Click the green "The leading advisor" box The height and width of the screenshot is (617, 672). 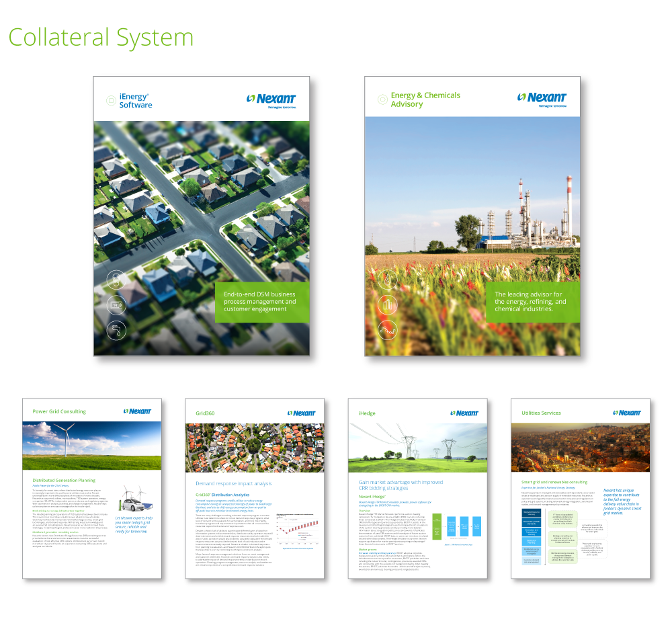pyautogui.click(x=533, y=302)
